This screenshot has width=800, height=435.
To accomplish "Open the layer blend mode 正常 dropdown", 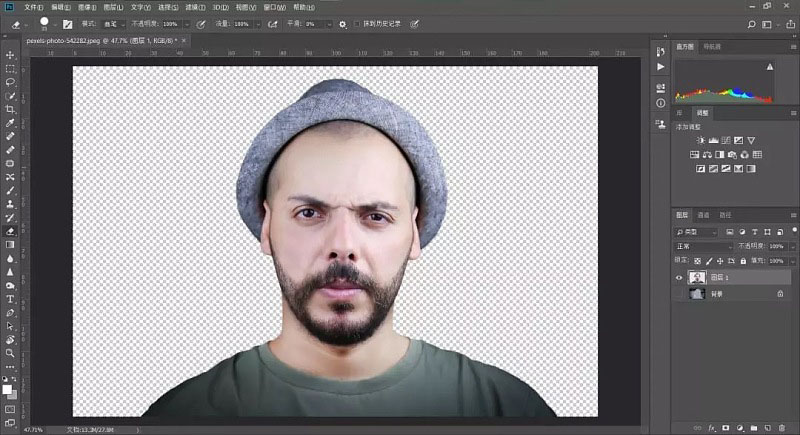I will click(703, 245).
